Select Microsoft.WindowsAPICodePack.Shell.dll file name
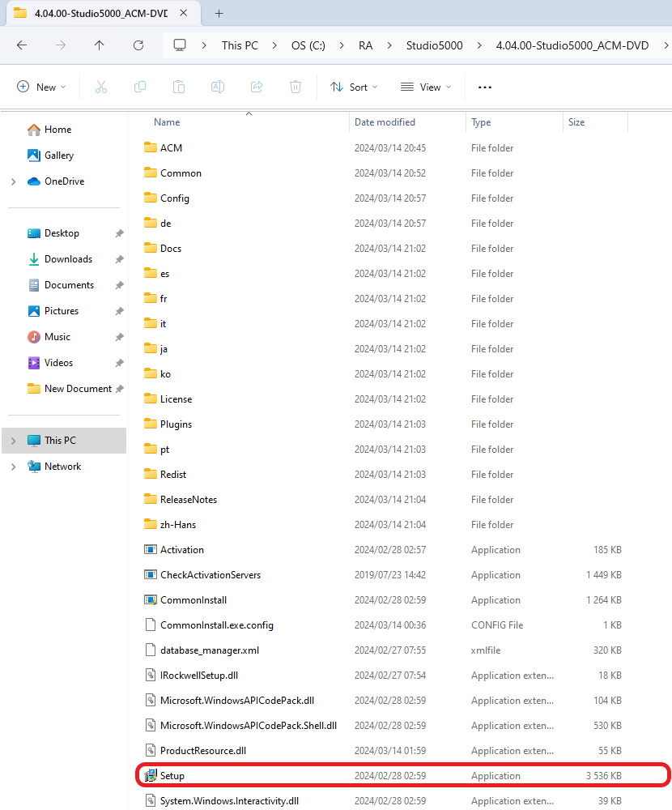The width and height of the screenshot is (672, 810). coord(249,725)
